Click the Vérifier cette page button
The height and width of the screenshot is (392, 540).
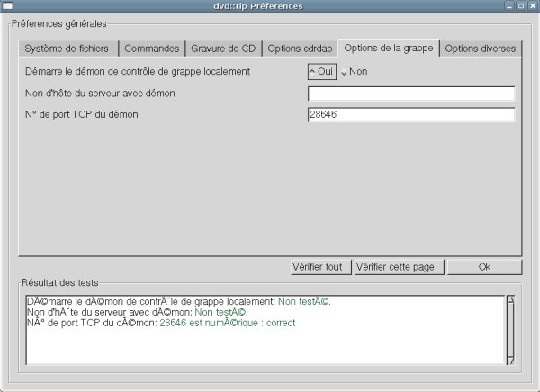(x=399, y=267)
